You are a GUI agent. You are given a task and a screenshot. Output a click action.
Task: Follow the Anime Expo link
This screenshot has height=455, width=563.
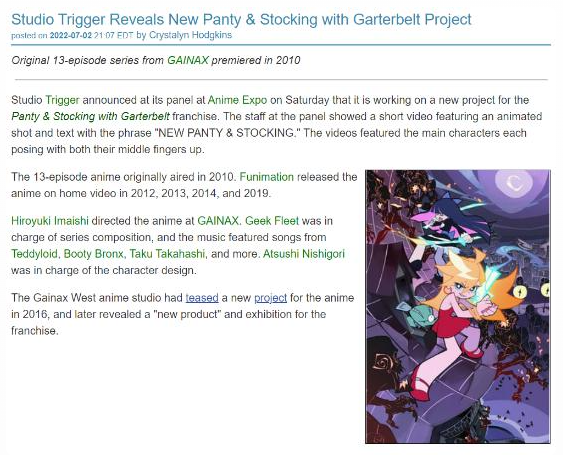[x=237, y=100]
